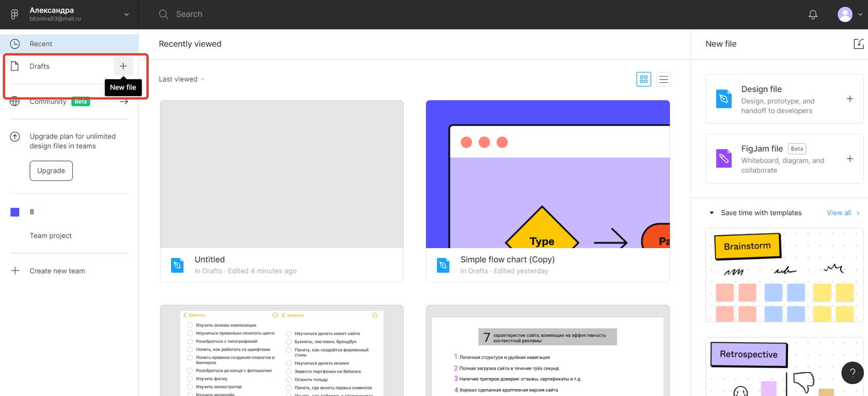Open Recent in the sidebar
868x396 pixels.
point(41,44)
